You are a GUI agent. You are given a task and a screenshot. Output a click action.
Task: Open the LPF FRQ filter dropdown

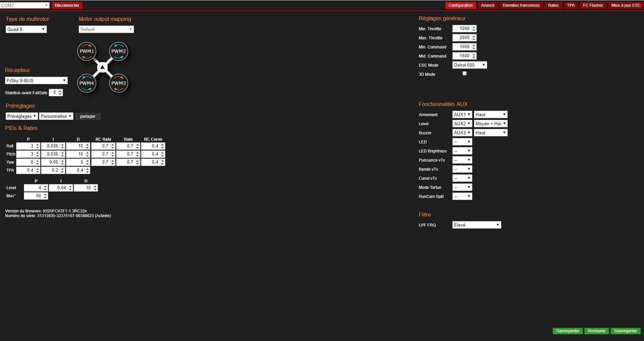coord(476,225)
